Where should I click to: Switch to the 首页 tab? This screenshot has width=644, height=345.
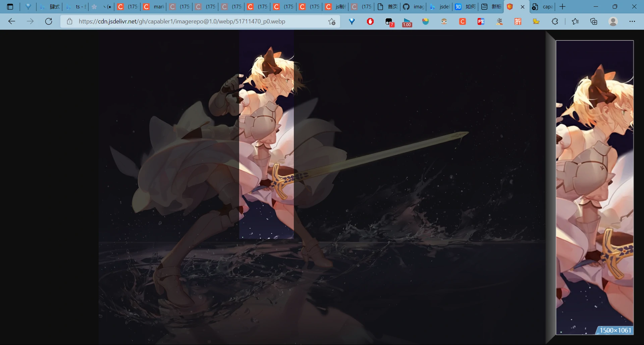(x=387, y=7)
